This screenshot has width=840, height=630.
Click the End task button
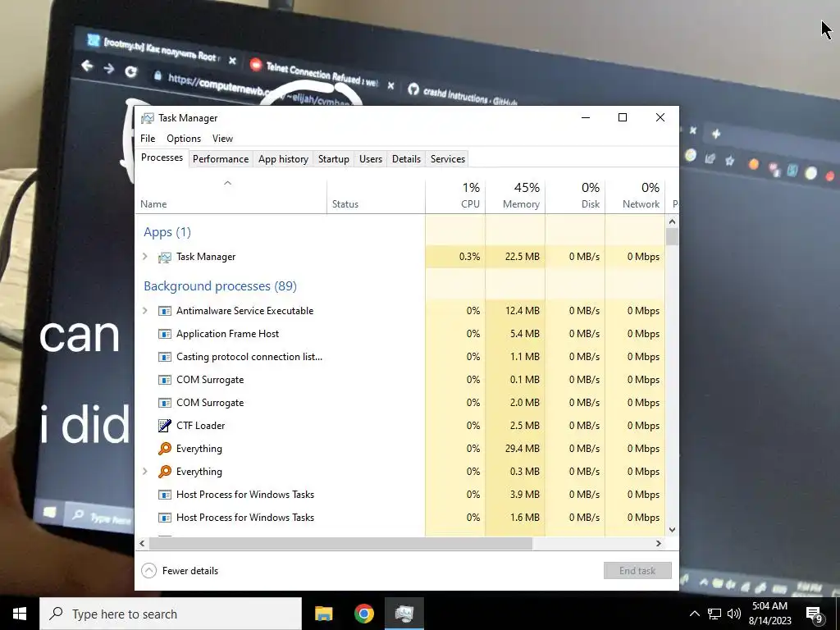tap(637, 571)
